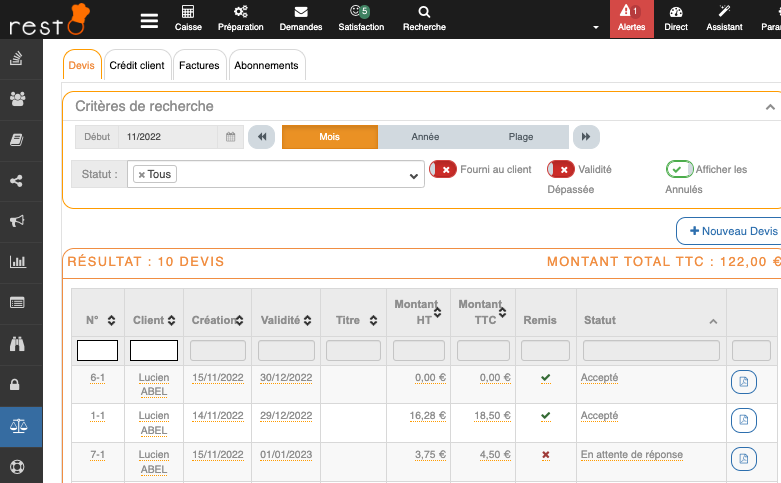The height and width of the screenshot is (483, 781).
Task: Collapse the Critères de recherche panel
Action: click(x=770, y=107)
